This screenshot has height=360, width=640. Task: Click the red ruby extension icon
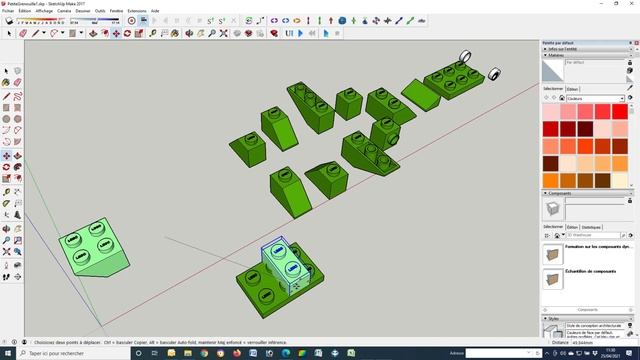pos(274,33)
